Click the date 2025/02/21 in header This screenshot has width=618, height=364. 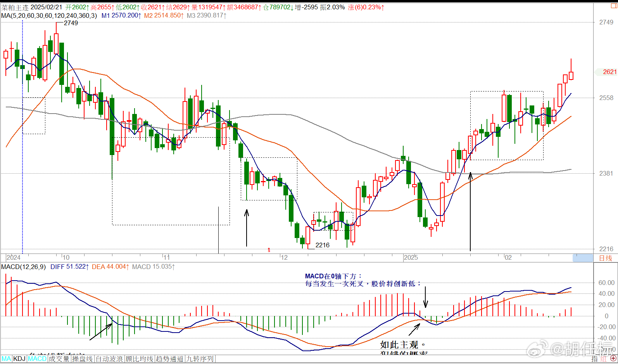tap(46, 7)
